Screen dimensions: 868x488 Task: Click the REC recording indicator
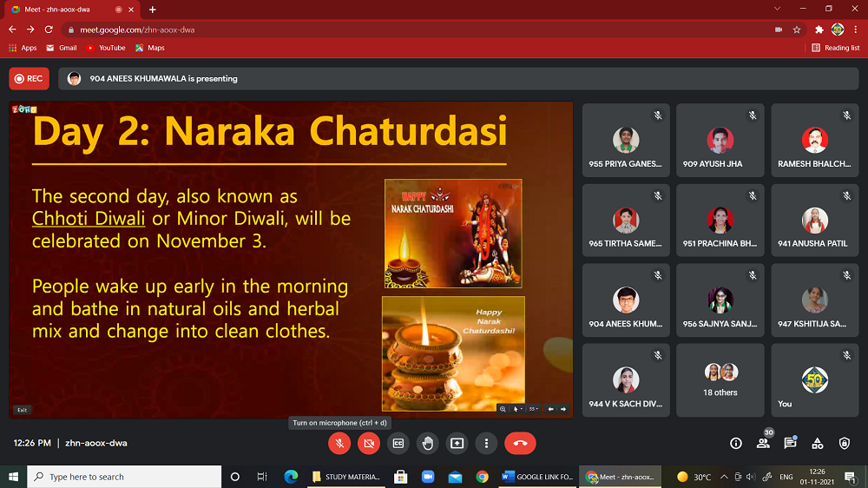point(29,78)
